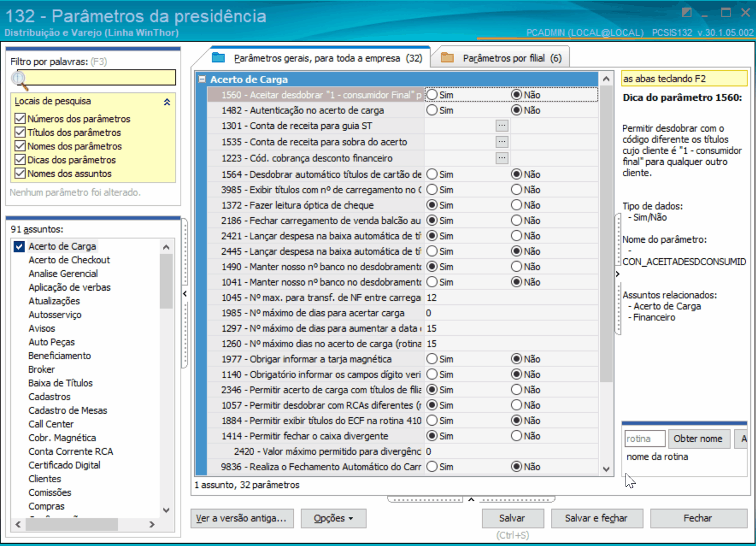
Task: Expand bottom panel with up caret
Action: (471, 499)
